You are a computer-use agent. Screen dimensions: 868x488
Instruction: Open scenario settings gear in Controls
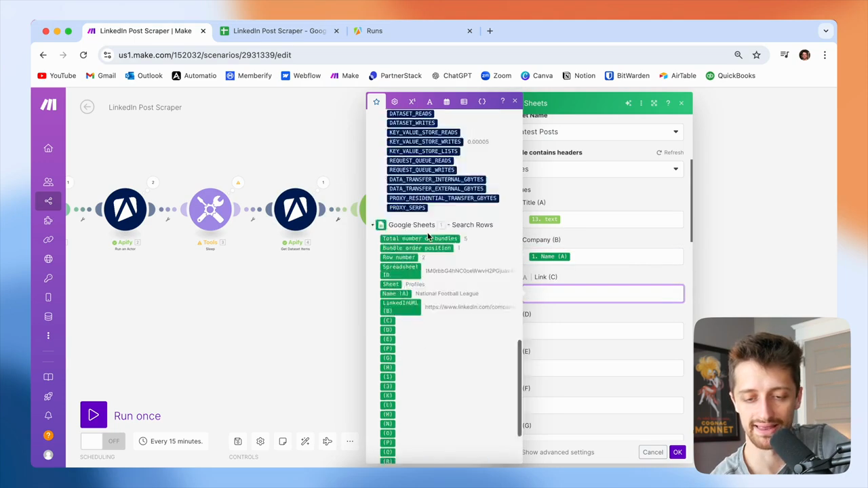(260, 441)
